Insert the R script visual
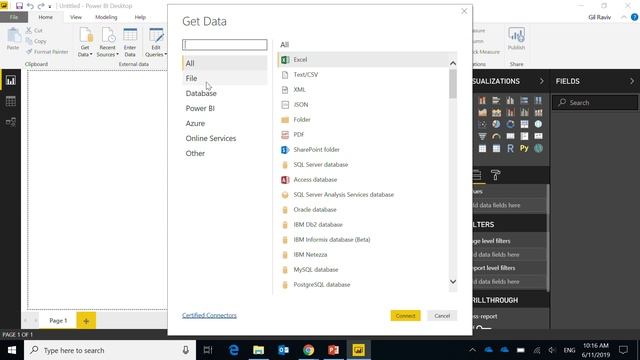Viewport: 640px width, 360px height. click(x=510, y=149)
